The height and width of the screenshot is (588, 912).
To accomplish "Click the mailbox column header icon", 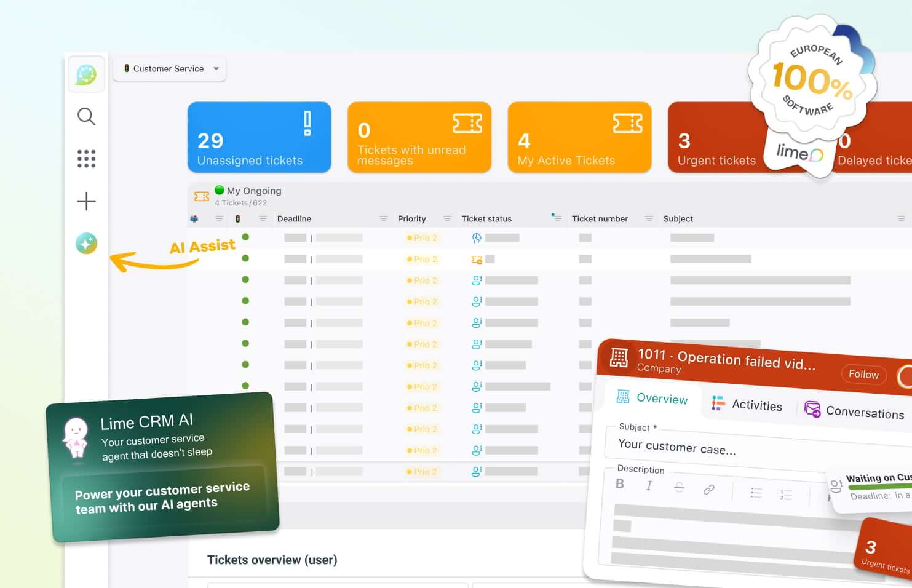I will [x=194, y=219].
